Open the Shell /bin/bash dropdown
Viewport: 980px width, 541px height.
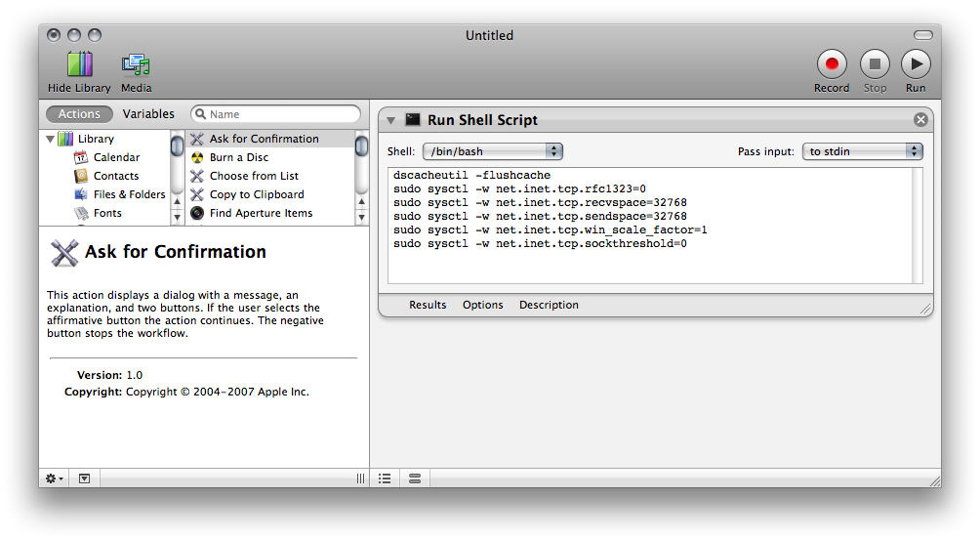tap(493, 151)
